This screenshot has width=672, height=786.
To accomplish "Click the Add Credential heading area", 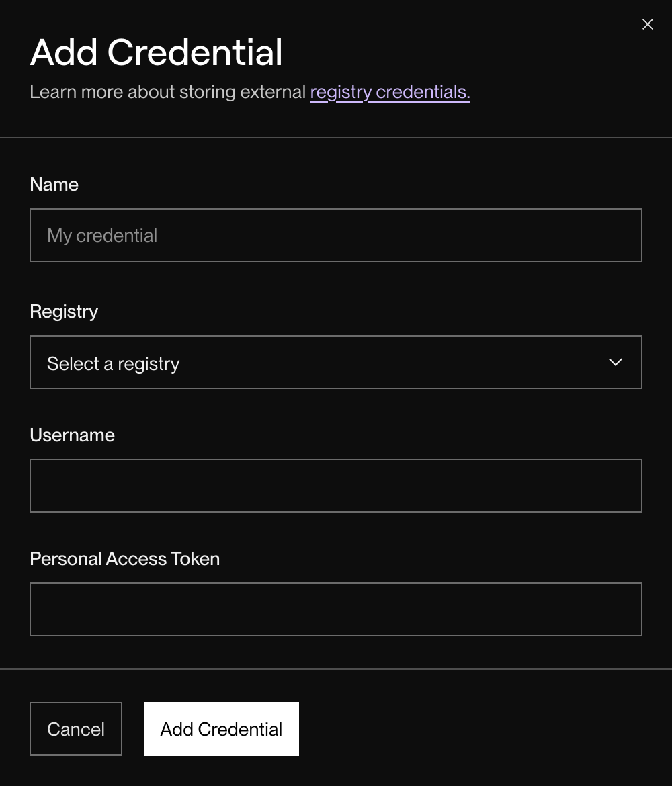I will 156,52.
